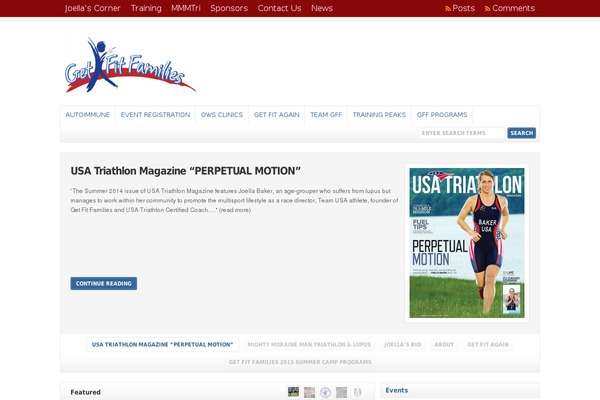This screenshot has height=400, width=600.
Task: Select the About slide
Action: pyautogui.click(x=444, y=344)
